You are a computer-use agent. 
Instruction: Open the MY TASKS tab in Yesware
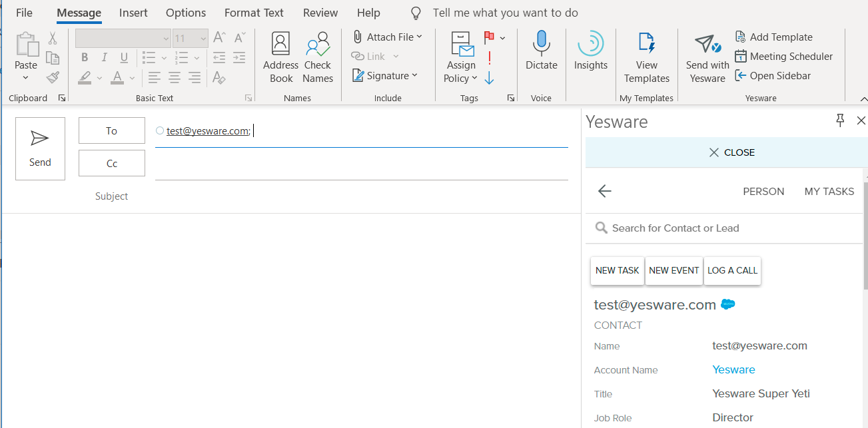pyautogui.click(x=829, y=192)
